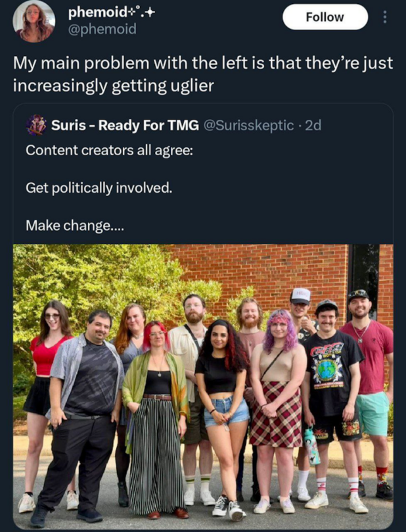Click the green water bottle in photo
The image size is (406, 532).
(x=312, y=445)
